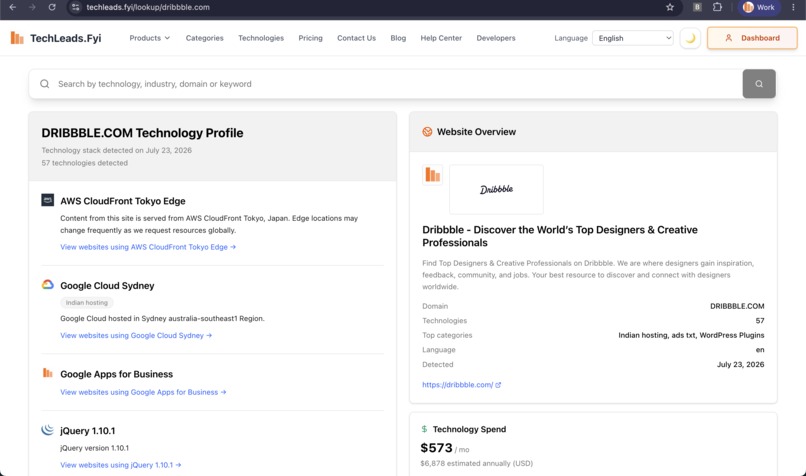Open the Language dropdown set to English
806x476 pixels.
click(633, 38)
